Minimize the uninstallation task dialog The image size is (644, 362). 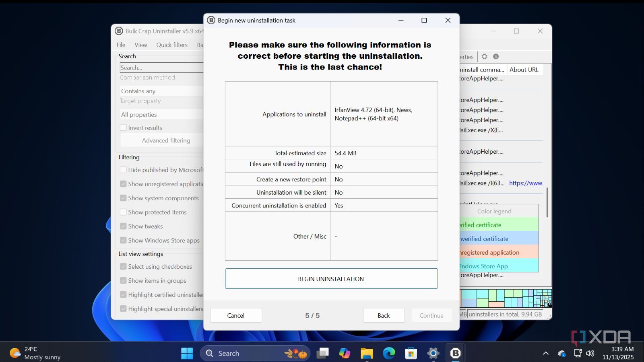(401, 20)
